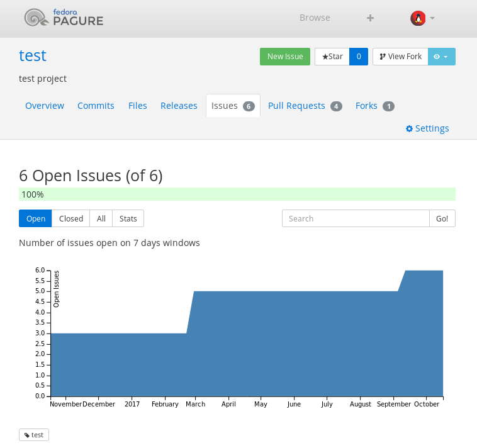477x448 pixels.
Task: Click the Pull Requests count badge 4
Action: 336,106
